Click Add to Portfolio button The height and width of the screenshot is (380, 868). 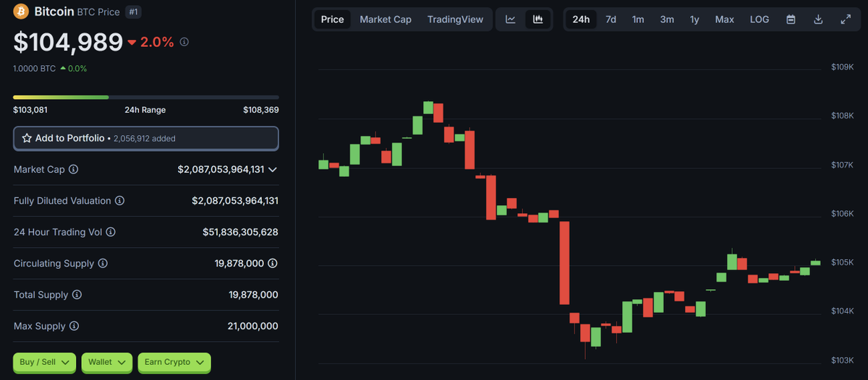click(146, 138)
